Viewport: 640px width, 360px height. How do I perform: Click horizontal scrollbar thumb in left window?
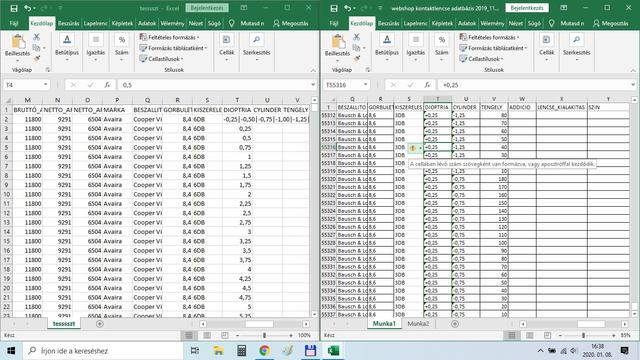[259, 324]
